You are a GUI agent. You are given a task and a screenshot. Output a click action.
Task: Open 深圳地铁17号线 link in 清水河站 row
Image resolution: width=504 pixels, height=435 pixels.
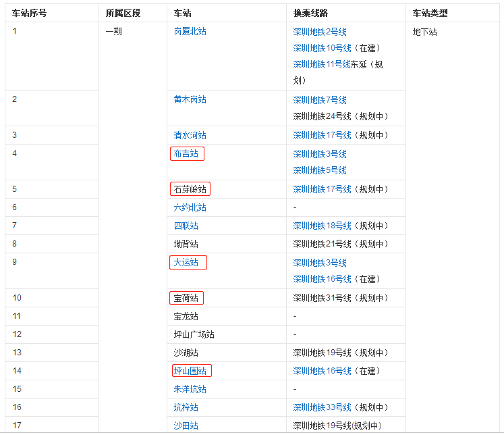(322, 136)
